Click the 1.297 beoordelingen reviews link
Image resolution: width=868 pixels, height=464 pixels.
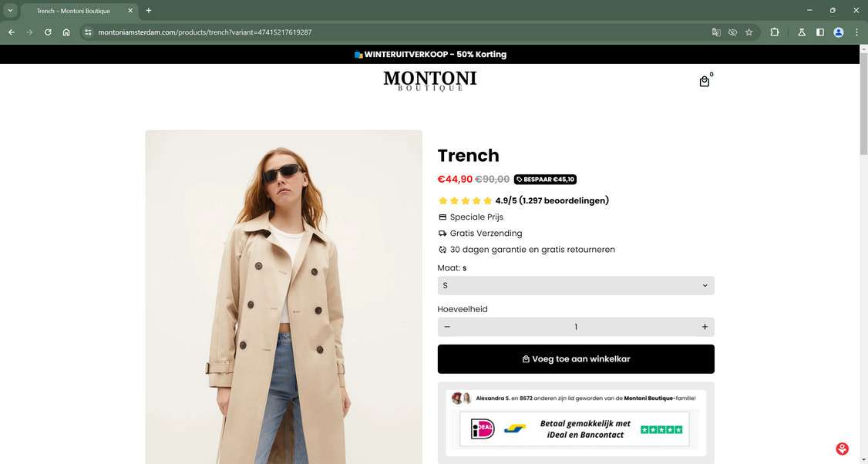tap(564, 200)
